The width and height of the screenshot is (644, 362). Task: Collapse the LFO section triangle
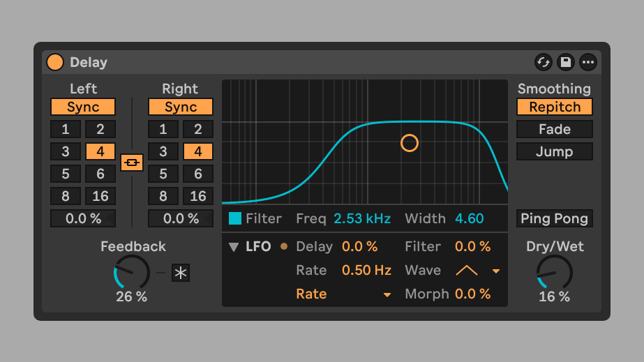pos(234,247)
